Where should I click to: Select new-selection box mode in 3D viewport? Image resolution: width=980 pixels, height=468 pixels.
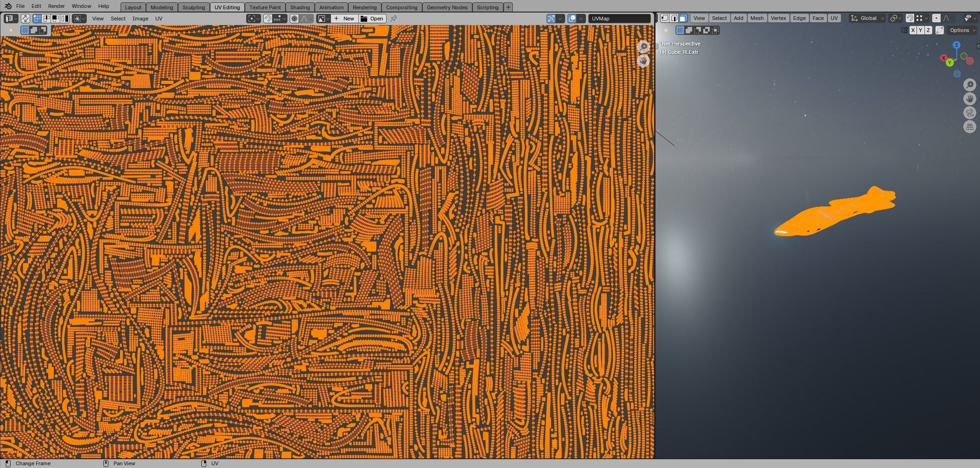680,30
